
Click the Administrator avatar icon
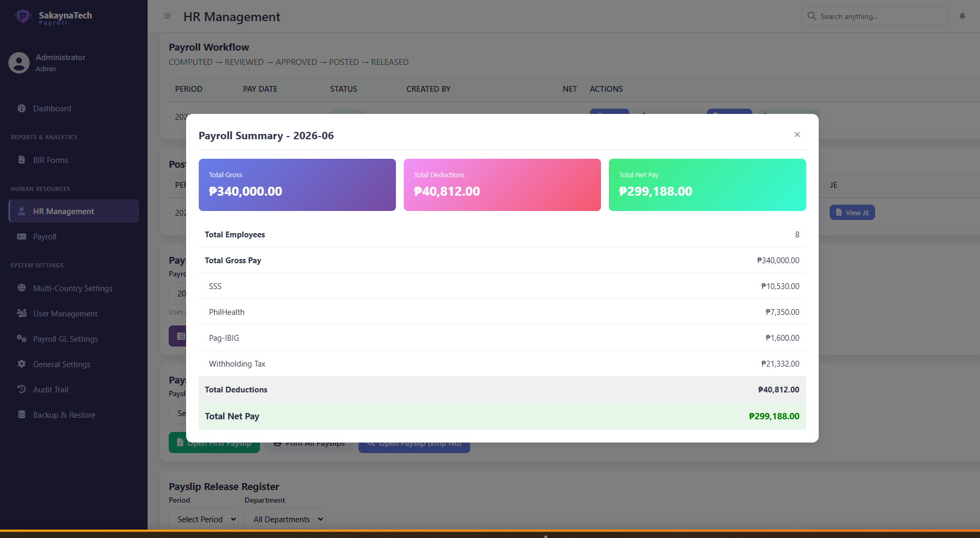click(x=19, y=62)
